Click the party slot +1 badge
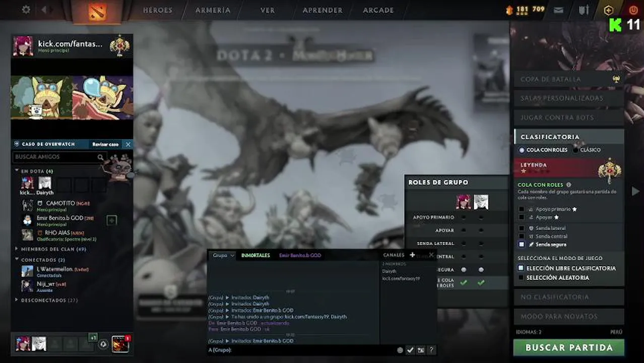This screenshot has height=363, width=644. pos(93,337)
